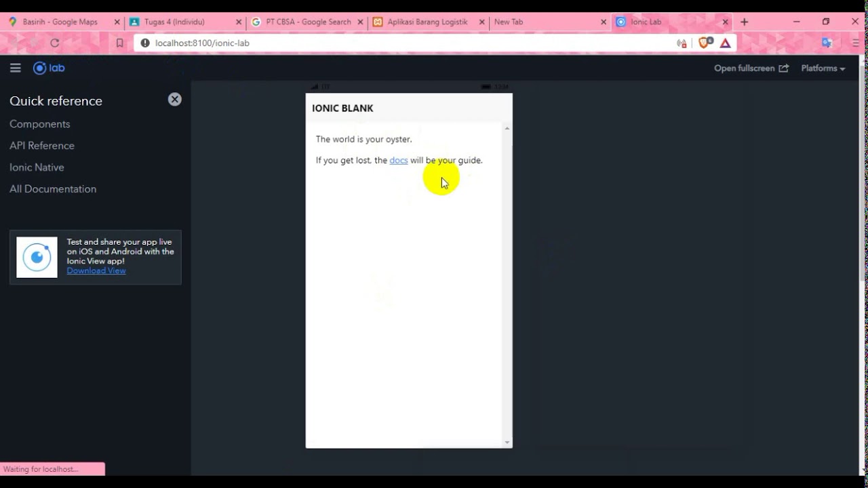This screenshot has height=488, width=868.
Task: Click 'The world is your oyster.' text
Action: (x=363, y=139)
